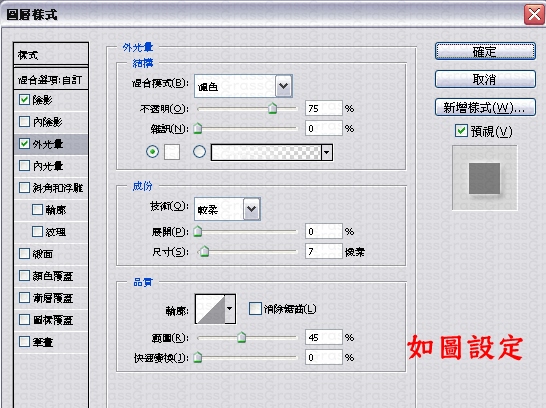This screenshot has width=546, height=408.
Task: Click the white glow color swatch
Action: (172, 152)
